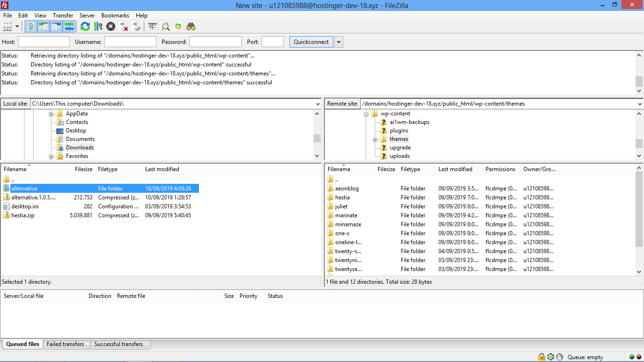Screen dimensions: 644x362
Task: Click the Quickconnect button
Action: coord(311,42)
